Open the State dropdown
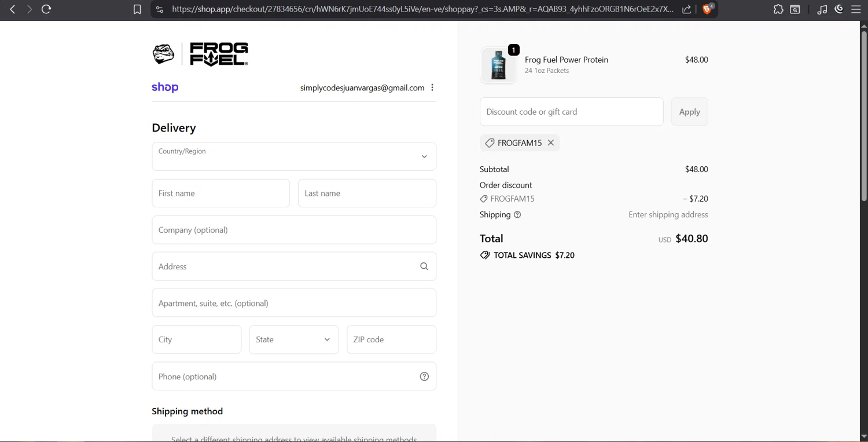The image size is (868, 442). 294,339
